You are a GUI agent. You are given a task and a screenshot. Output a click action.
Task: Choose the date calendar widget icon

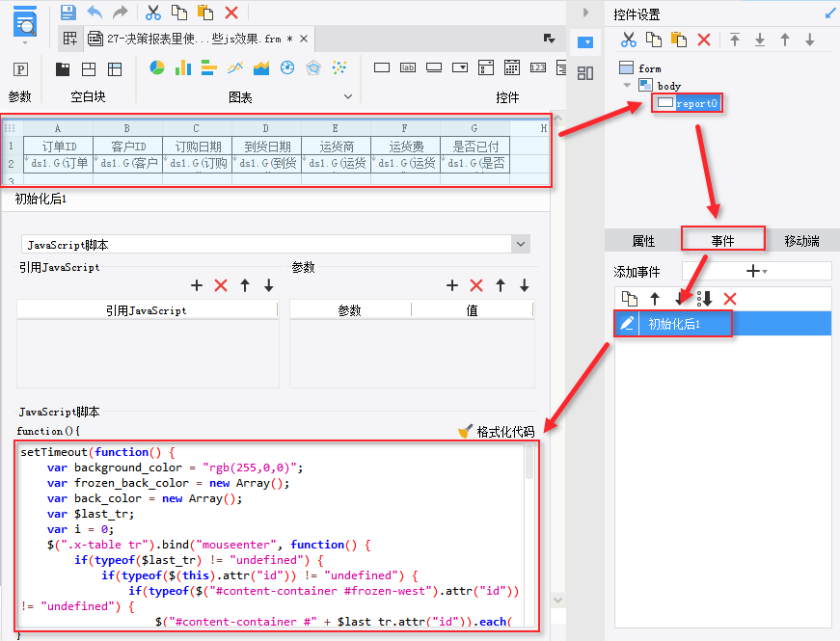pos(512,67)
